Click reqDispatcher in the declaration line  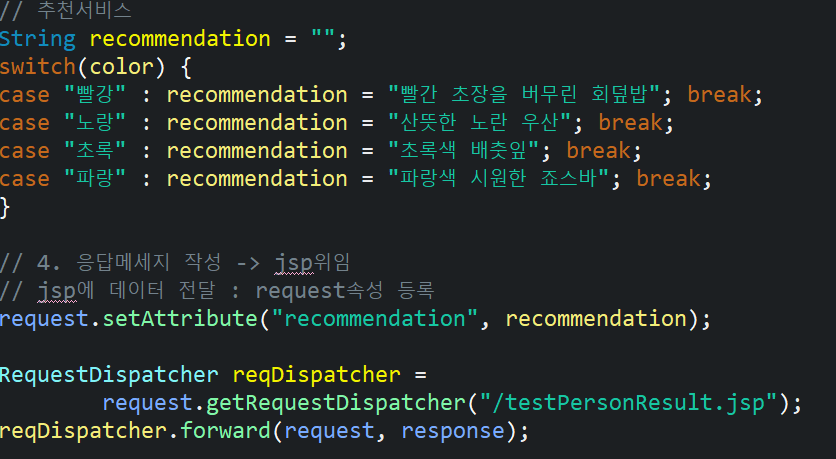point(316,375)
